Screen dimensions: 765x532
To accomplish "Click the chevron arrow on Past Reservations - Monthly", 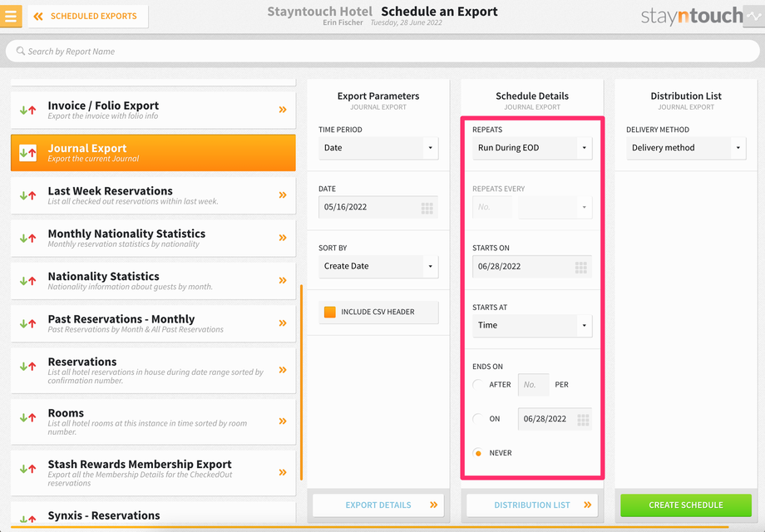I will click(283, 323).
